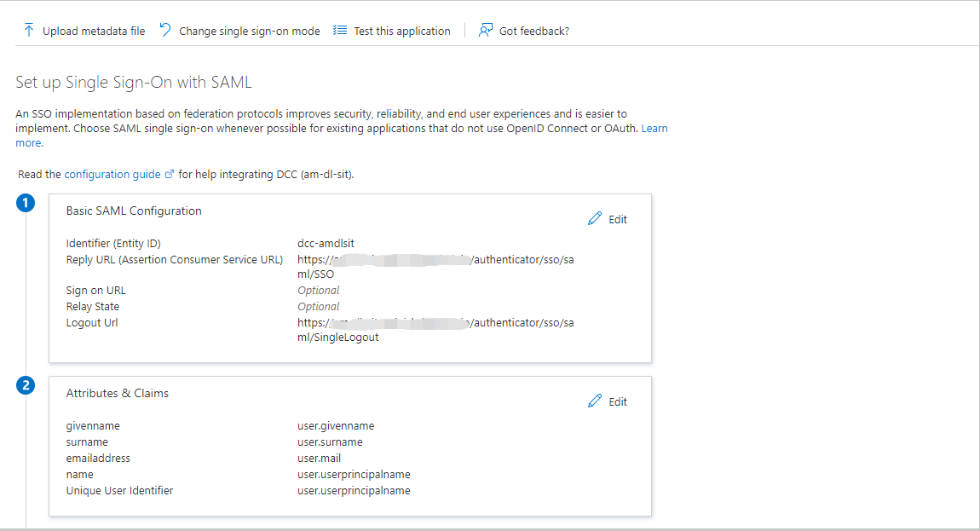Click Edit on the Basic SAML Configuration panel

pyautogui.click(x=617, y=218)
